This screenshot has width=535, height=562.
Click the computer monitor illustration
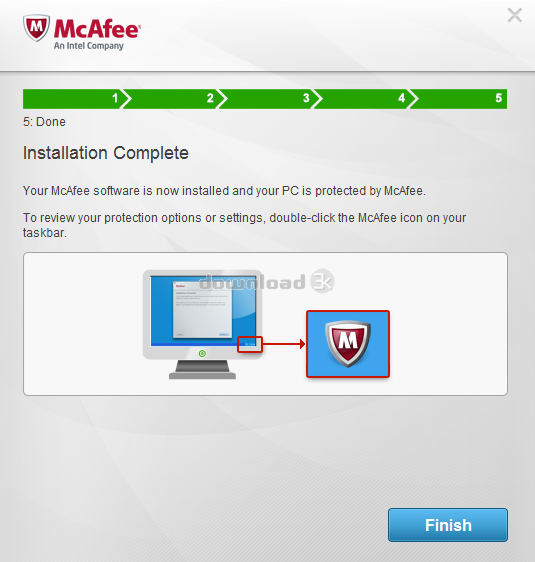pos(202,324)
